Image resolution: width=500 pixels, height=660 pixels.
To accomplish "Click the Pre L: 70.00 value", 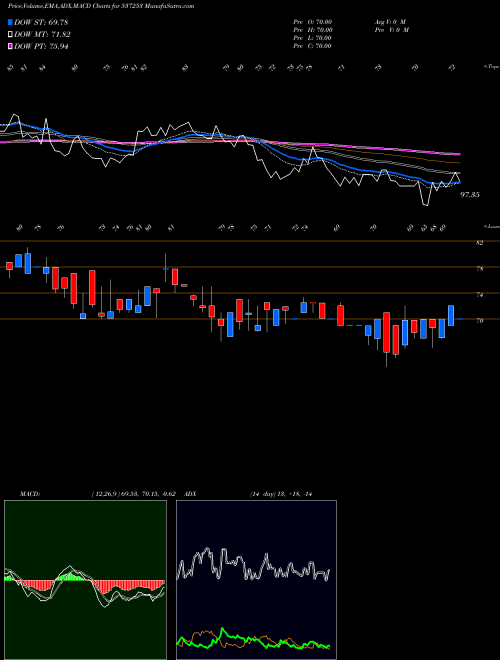I will click(x=313, y=38).
